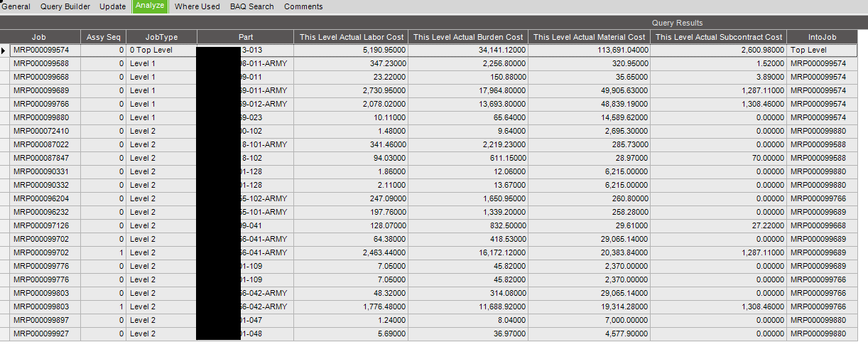Open the Where Used tab

tap(197, 6)
